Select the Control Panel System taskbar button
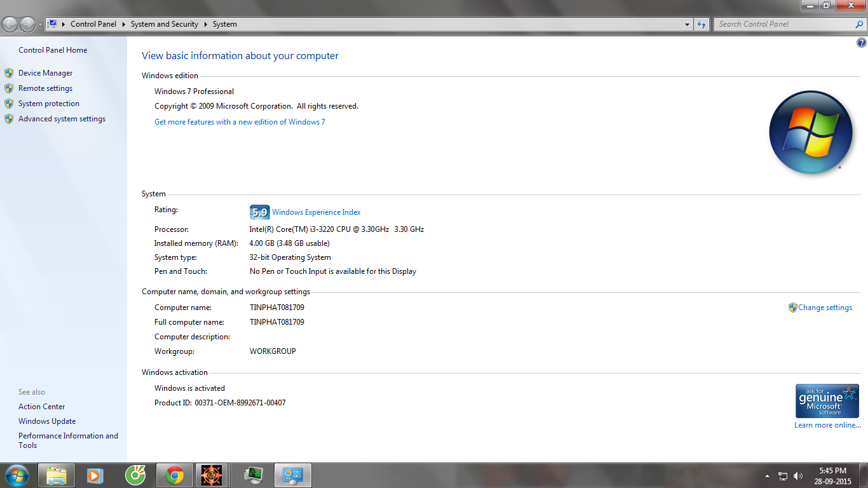Viewport: 868px width, 488px height. [293, 475]
